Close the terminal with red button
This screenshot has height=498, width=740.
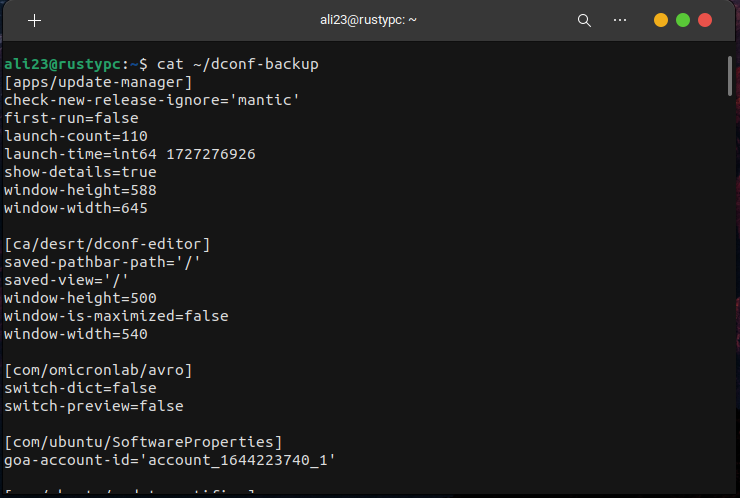point(705,20)
